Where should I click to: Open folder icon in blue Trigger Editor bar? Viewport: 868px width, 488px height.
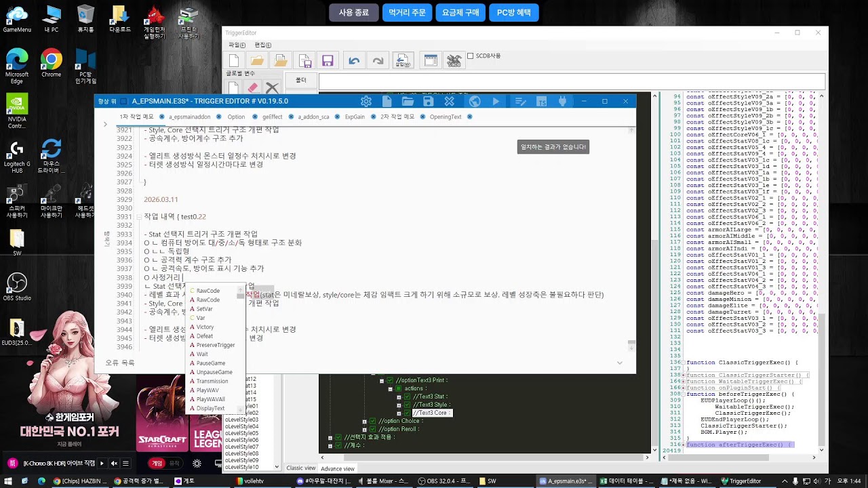coord(408,101)
